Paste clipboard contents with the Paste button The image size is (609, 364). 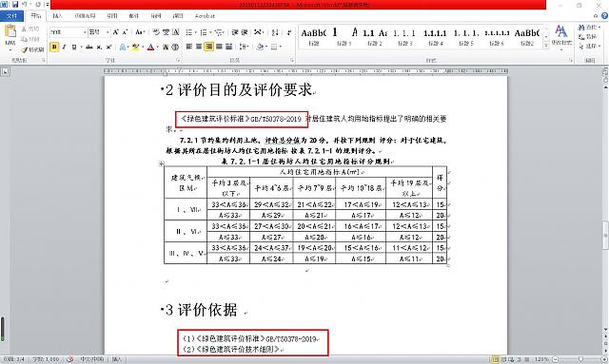(x=10, y=37)
